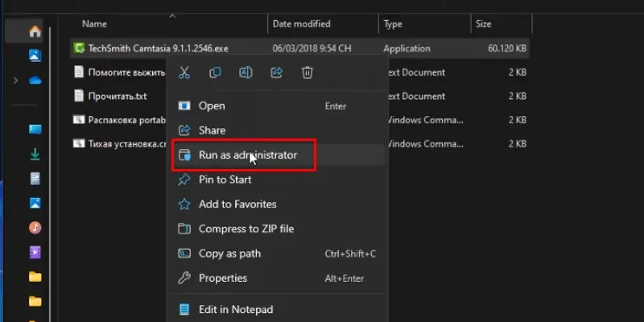Image resolution: width=644 pixels, height=322 pixels.
Task: Select Open from the context menu
Action: coord(212,105)
